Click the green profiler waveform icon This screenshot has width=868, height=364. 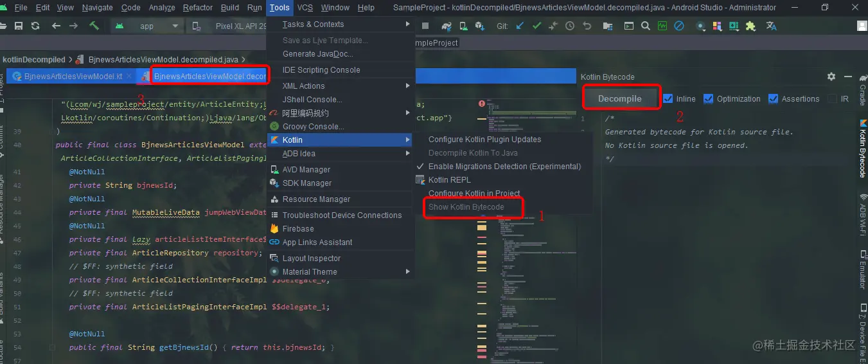(662, 26)
